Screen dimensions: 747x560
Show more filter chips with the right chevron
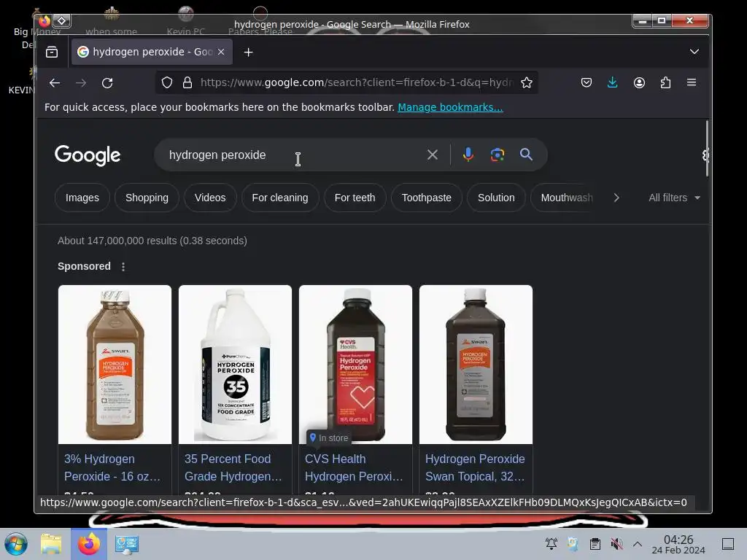(x=616, y=198)
